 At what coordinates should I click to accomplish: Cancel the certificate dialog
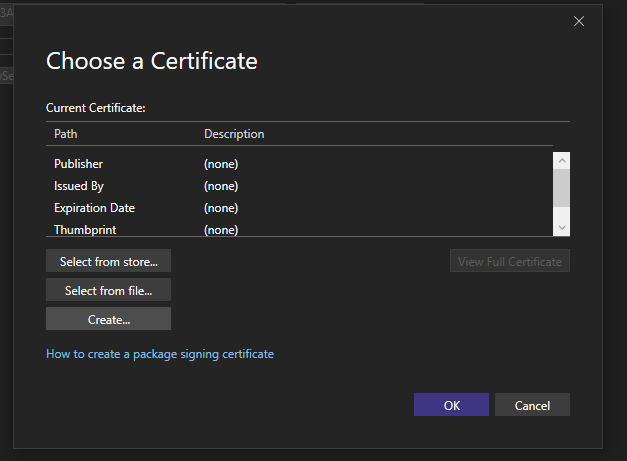tap(532, 405)
